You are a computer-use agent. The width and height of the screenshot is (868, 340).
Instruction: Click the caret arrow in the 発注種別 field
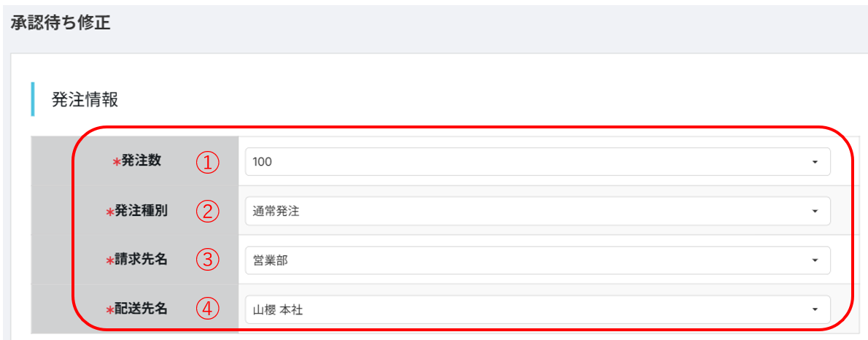point(815,212)
